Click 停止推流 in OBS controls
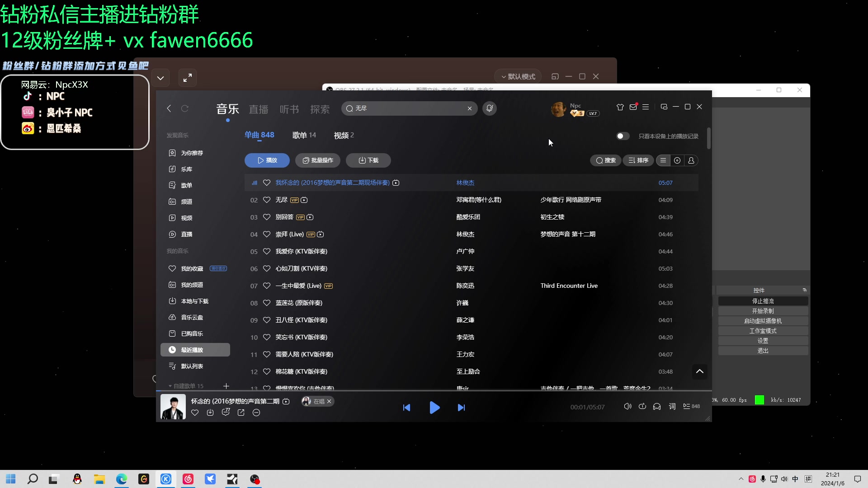868x488 pixels. point(763,301)
